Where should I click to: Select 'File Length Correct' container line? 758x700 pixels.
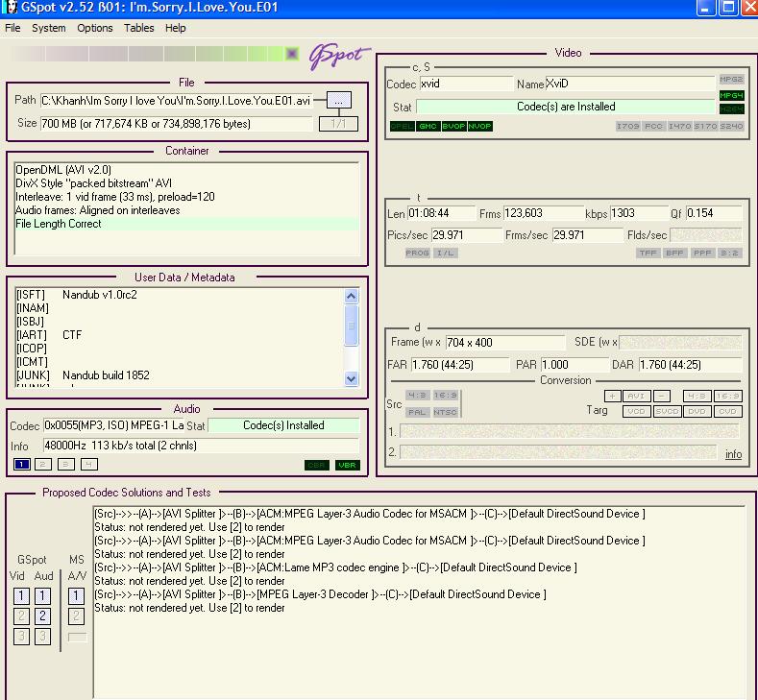click(187, 224)
